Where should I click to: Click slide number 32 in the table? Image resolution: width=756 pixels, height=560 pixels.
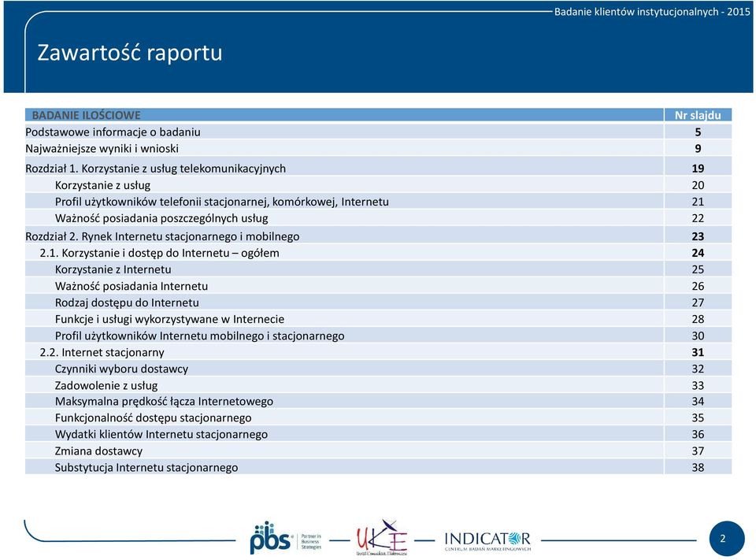pos(698,369)
